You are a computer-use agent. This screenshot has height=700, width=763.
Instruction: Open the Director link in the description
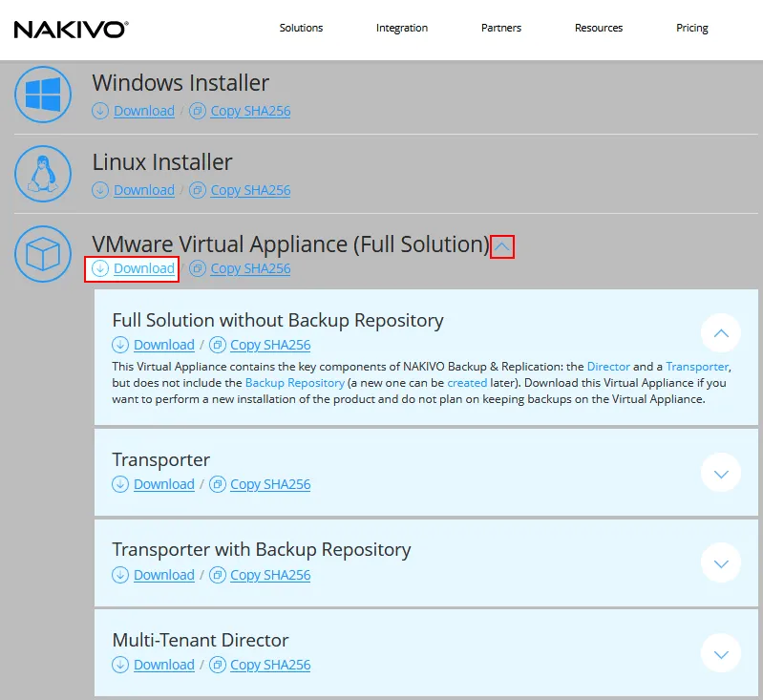coord(608,366)
